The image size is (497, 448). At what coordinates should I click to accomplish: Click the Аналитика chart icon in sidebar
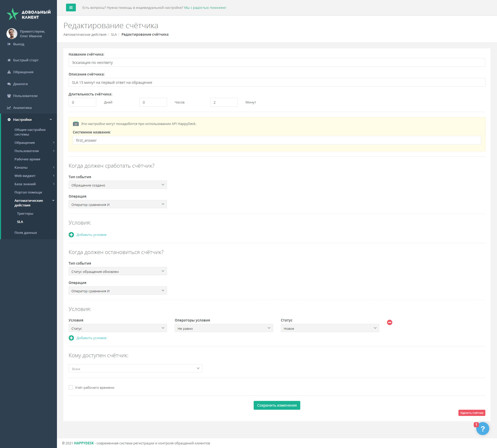click(x=9, y=108)
